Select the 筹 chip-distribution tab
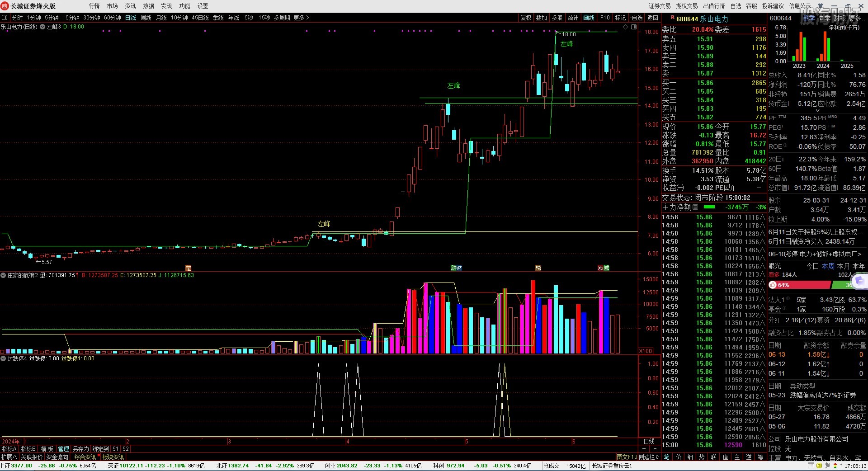The height and width of the screenshot is (471, 868). (761, 457)
